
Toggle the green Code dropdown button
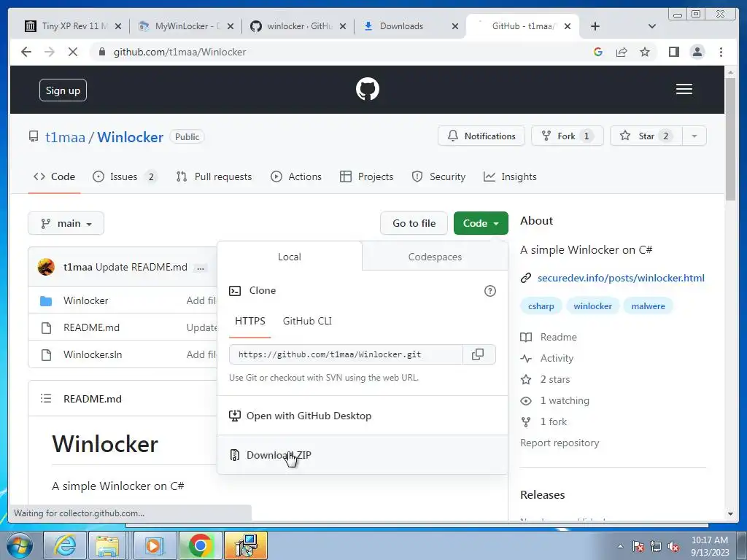click(481, 223)
